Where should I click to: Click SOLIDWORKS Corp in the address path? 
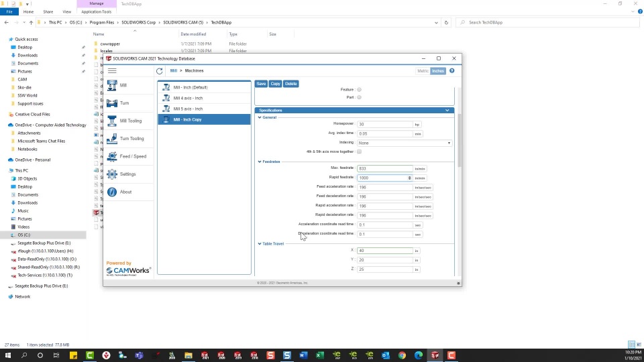(138, 23)
